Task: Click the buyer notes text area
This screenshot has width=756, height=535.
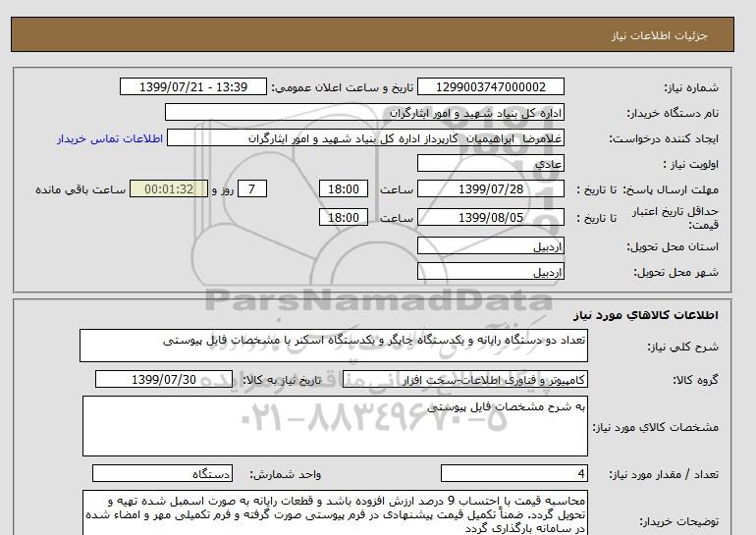Action: tap(335, 513)
